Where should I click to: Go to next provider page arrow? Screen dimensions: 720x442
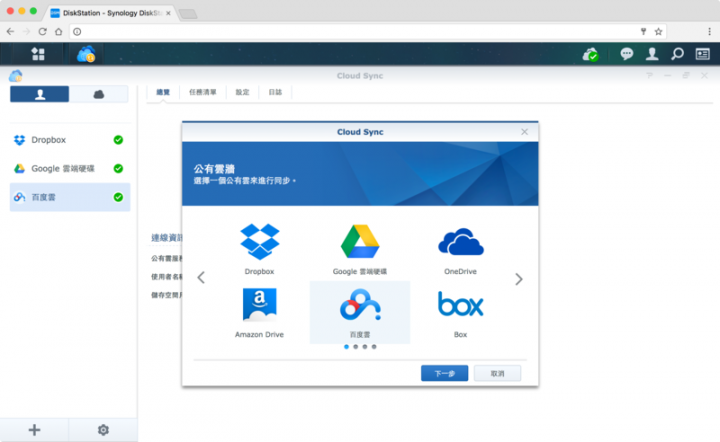(519, 279)
